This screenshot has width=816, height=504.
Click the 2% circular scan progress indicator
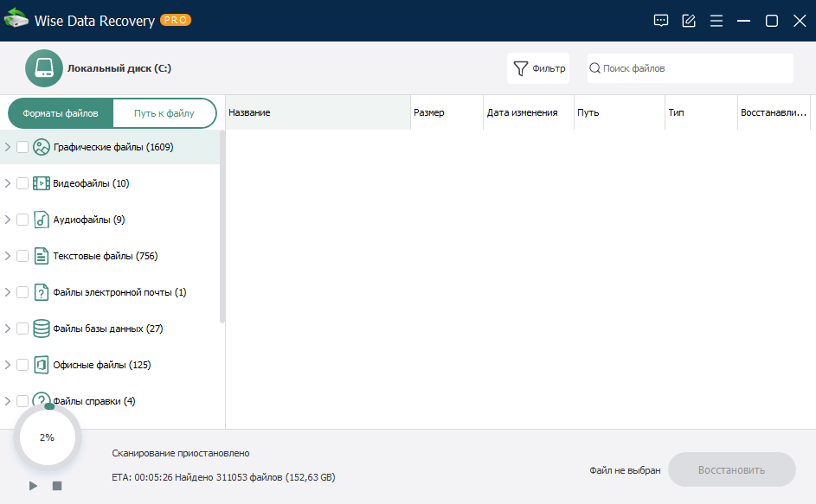pyautogui.click(x=48, y=437)
